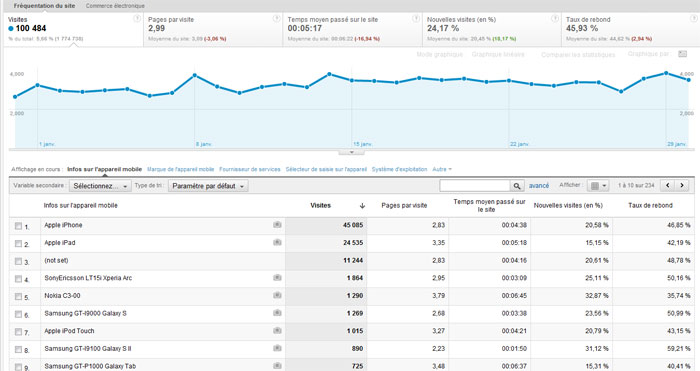Click the search magnifier button
Viewport: 700px width, 371px height.
point(517,186)
